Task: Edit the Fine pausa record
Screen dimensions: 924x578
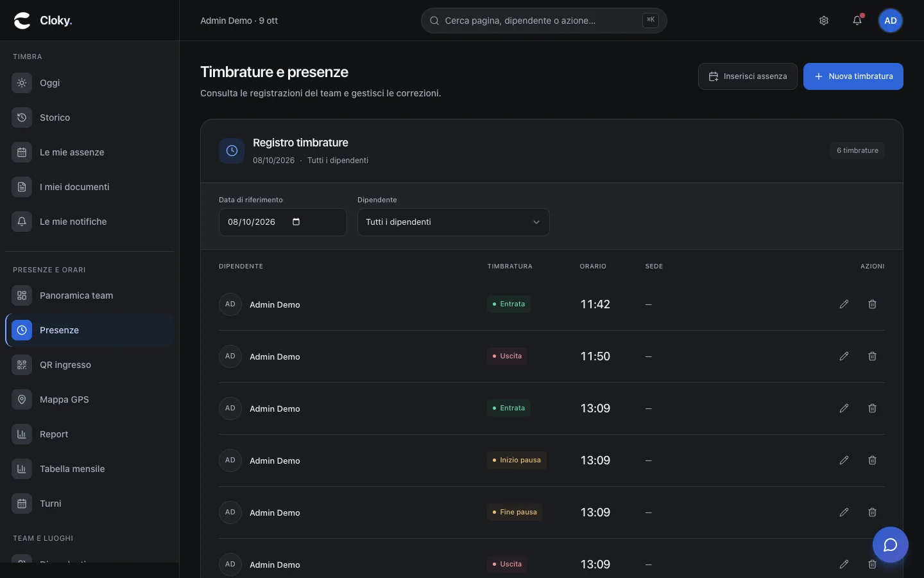Action: [844, 512]
